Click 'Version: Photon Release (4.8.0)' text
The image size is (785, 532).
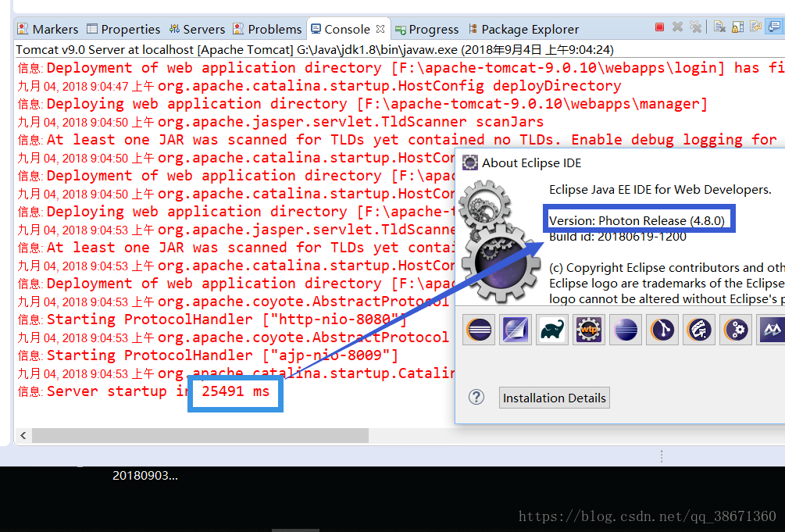[x=637, y=220]
